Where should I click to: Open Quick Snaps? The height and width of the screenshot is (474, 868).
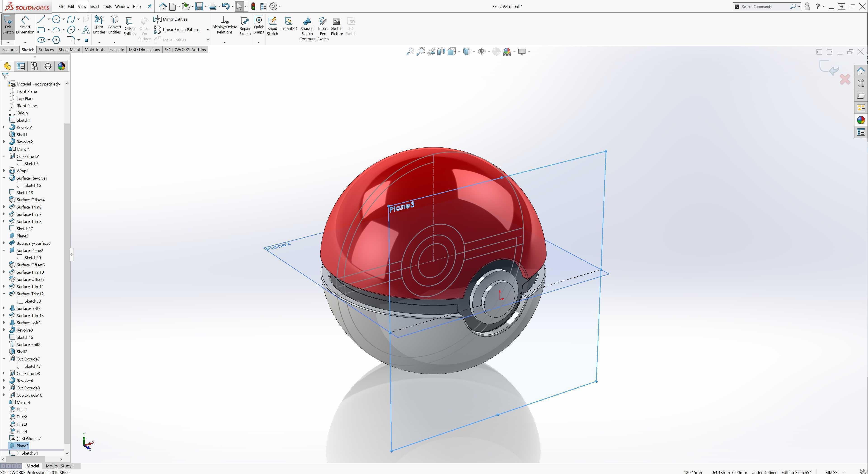pyautogui.click(x=259, y=25)
